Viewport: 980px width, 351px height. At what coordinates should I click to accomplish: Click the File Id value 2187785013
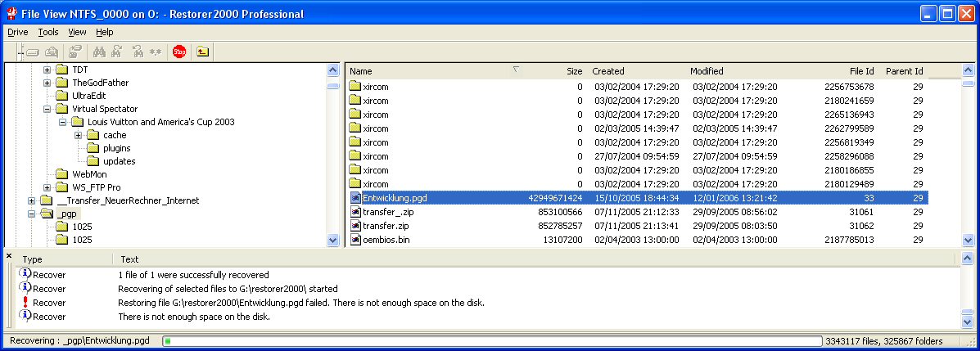pos(849,240)
